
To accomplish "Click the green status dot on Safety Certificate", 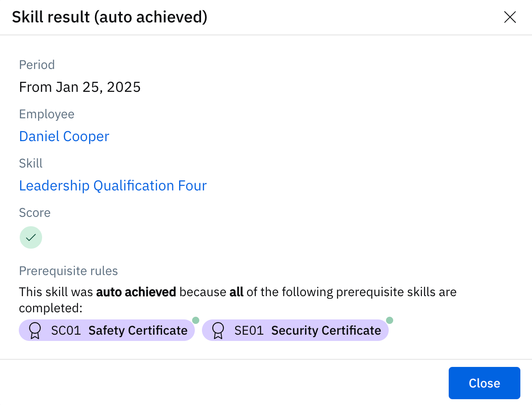I will tap(196, 320).
